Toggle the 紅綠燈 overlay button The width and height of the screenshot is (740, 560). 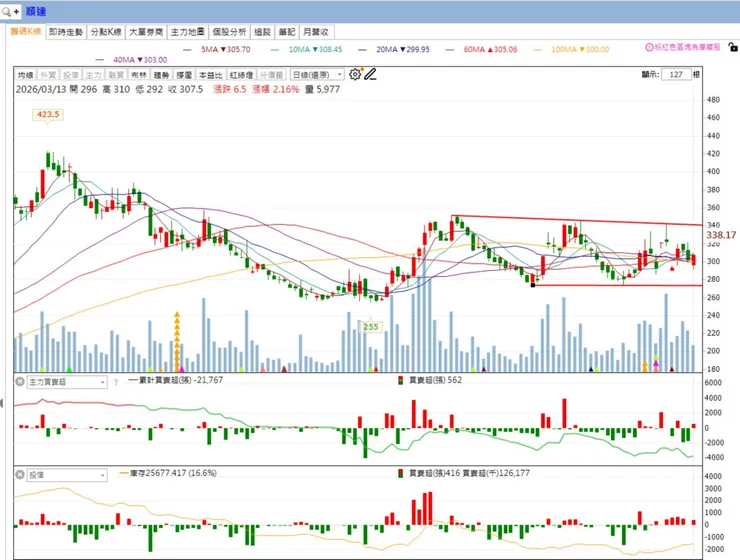click(241, 75)
